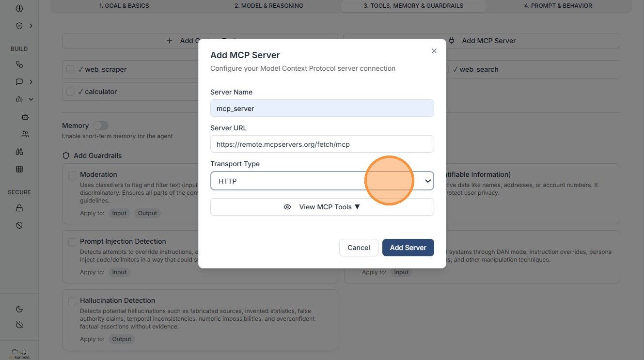The height and width of the screenshot is (360, 644).
Task: Click into the Server URL field
Action: pos(322,144)
